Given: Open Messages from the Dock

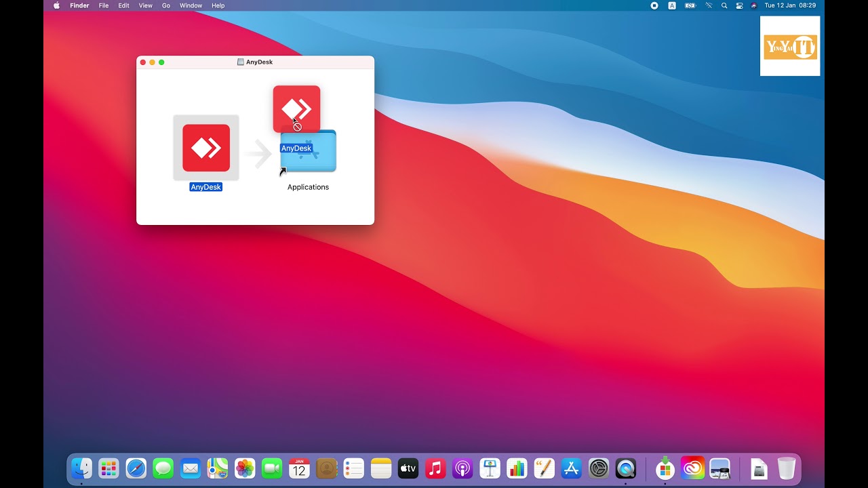Looking at the screenshot, I should pyautogui.click(x=163, y=468).
